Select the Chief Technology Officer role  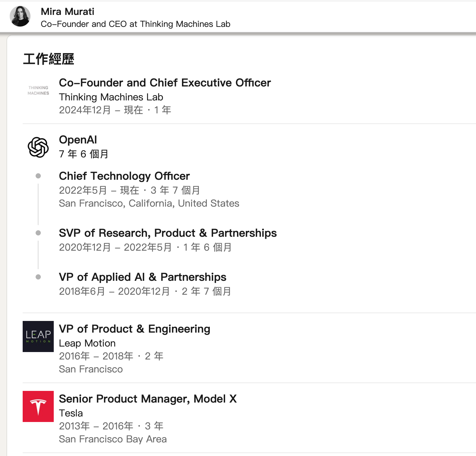[x=124, y=176]
